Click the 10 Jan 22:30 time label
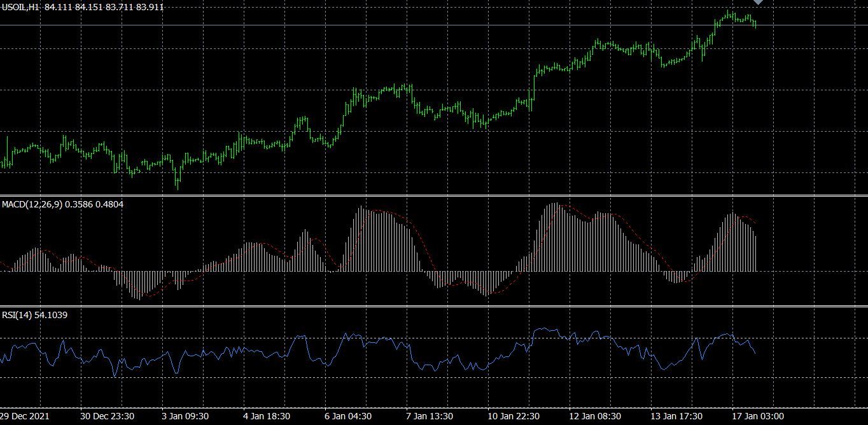 coord(513,416)
